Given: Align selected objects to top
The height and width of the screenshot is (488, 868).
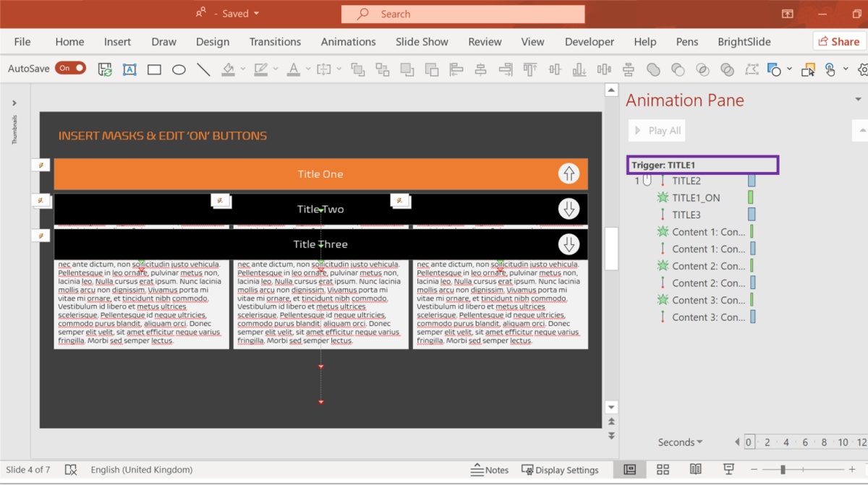Looking at the screenshot, I should click(x=530, y=69).
